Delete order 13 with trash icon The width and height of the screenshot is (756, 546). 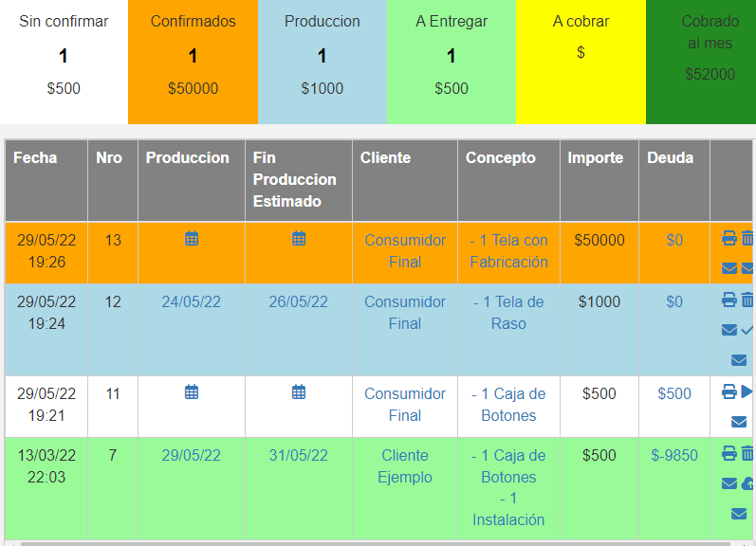pos(747,239)
